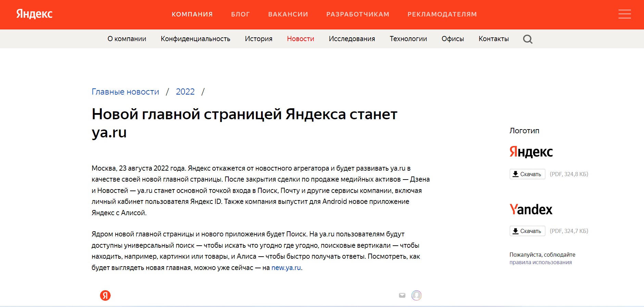644x307 pixels.
Task: Click the "(PDF, 324,8 КБ)" file size text
Action: [569, 174]
